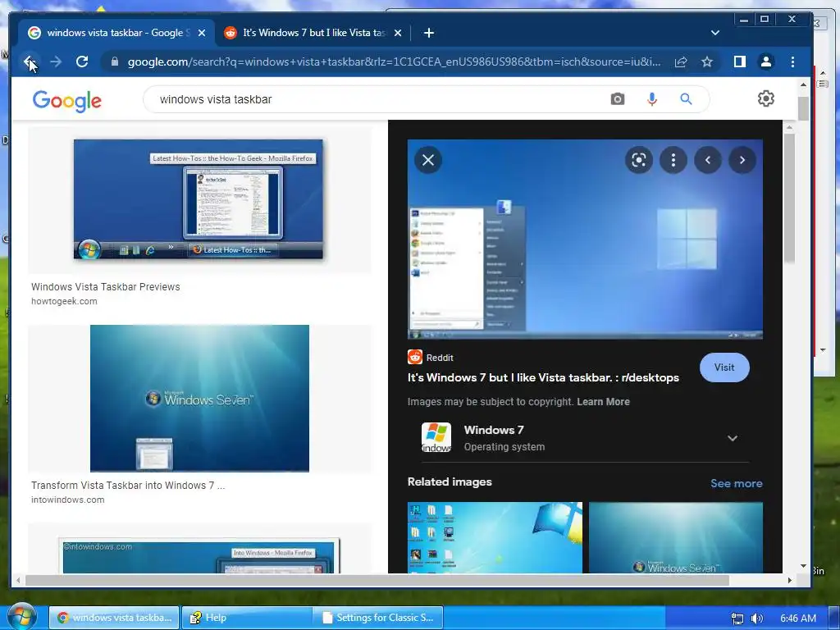The width and height of the screenshot is (840, 630).
Task: Click the padlock site info icon
Action: tap(115, 62)
